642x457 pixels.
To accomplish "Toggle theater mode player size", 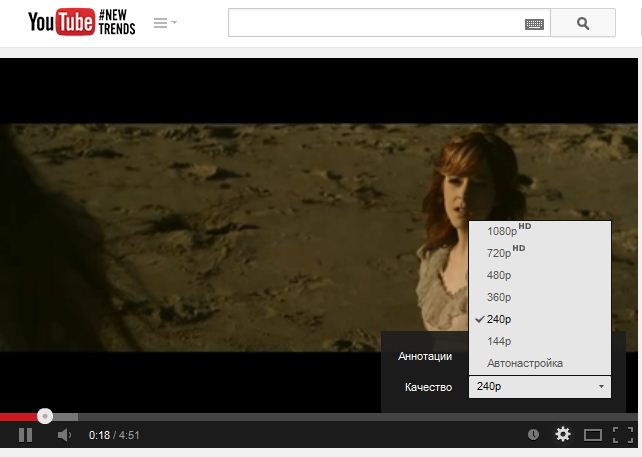I will 593,435.
